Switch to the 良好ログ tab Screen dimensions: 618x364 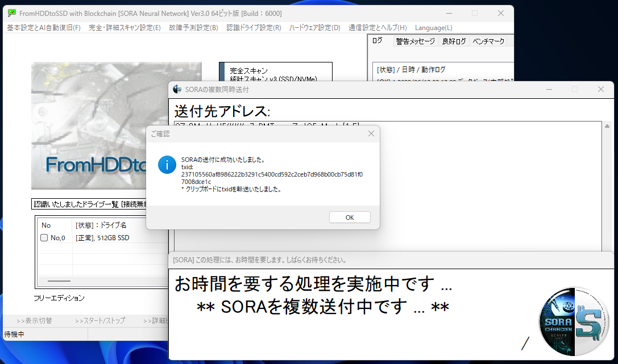coord(454,41)
